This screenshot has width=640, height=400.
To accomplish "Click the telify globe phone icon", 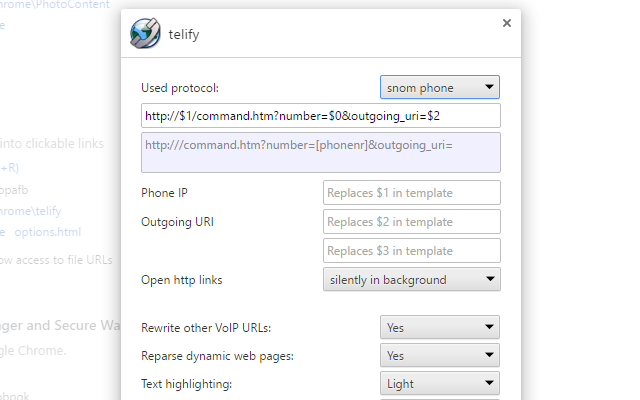I will (145, 33).
